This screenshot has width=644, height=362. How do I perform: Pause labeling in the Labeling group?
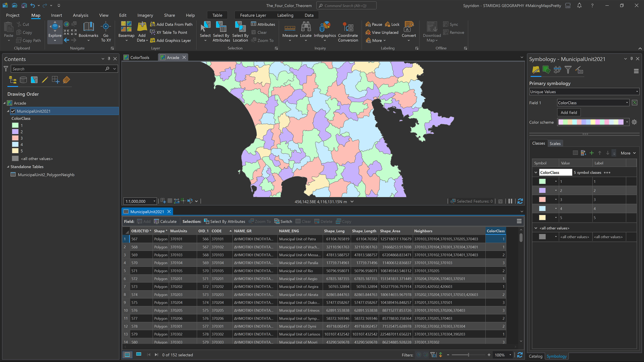(x=374, y=24)
